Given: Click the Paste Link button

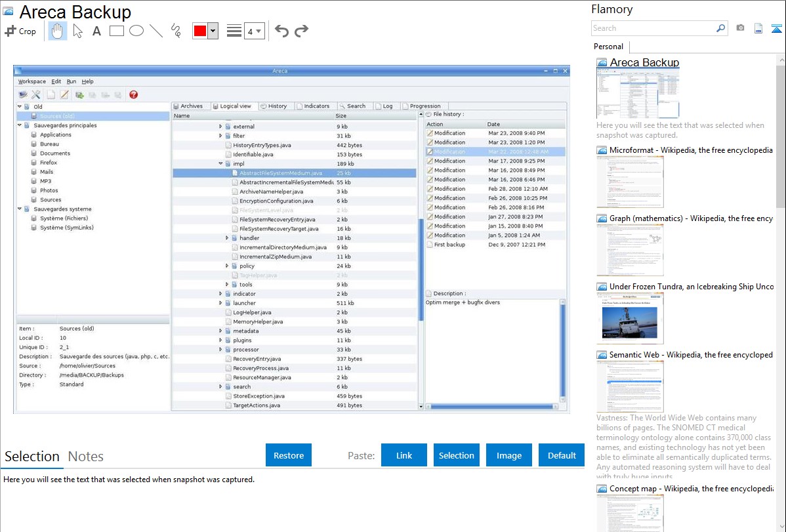Looking at the screenshot, I should pos(404,455).
